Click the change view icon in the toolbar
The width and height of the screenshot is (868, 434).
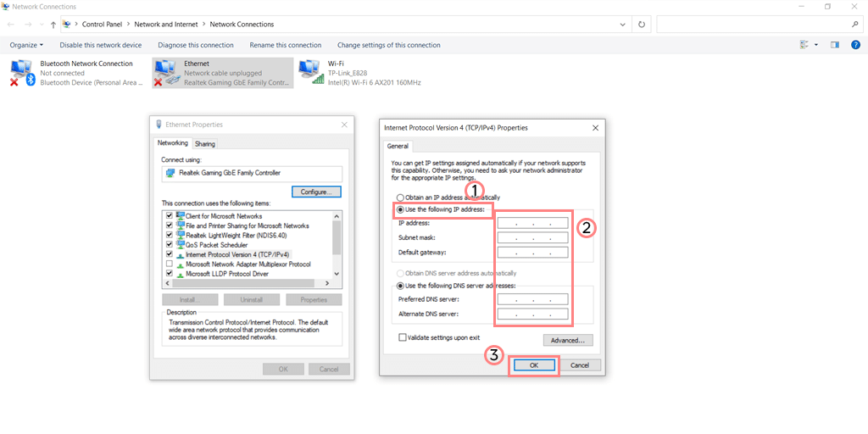pos(804,45)
